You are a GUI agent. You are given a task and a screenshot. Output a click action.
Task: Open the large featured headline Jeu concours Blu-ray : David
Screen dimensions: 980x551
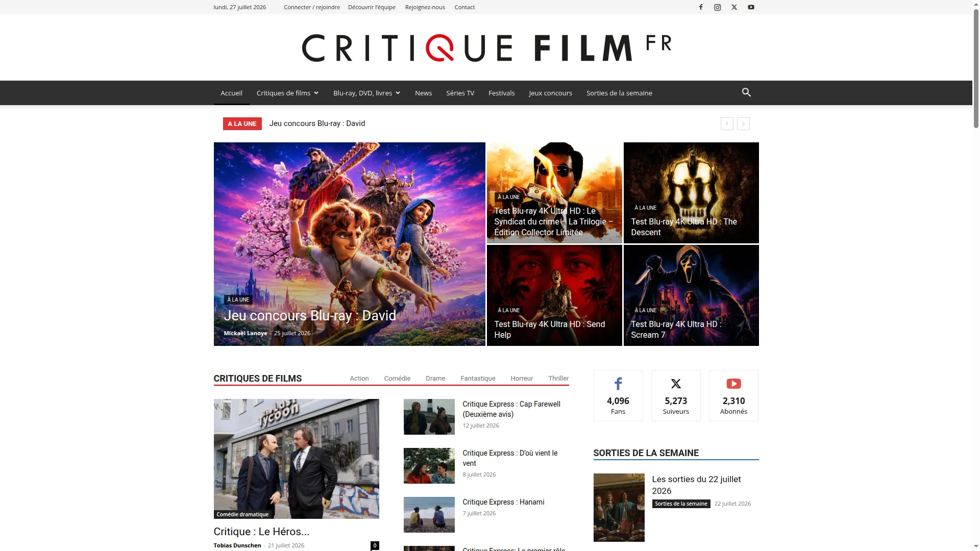coord(310,315)
